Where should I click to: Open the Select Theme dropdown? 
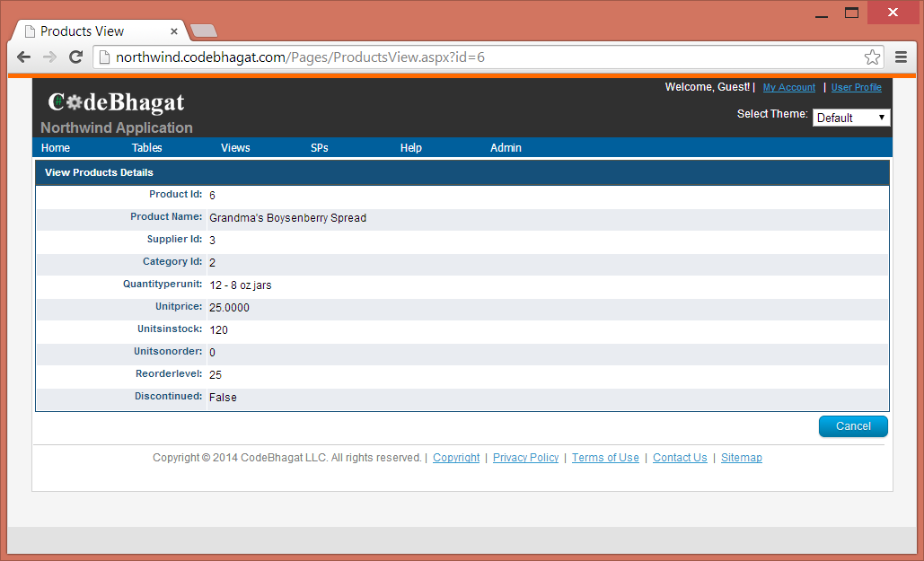tap(850, 118)
